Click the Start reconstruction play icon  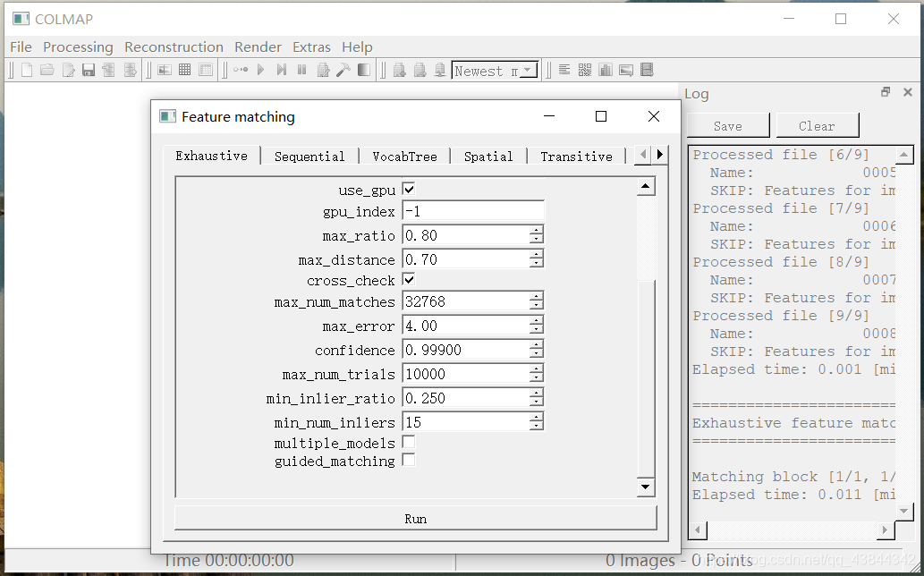[x=261, y=70]
